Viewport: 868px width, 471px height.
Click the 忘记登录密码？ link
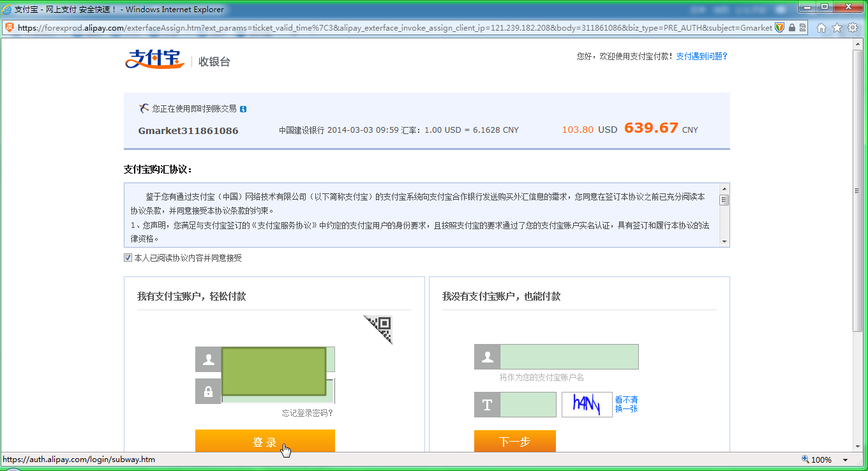coord(308,413)
